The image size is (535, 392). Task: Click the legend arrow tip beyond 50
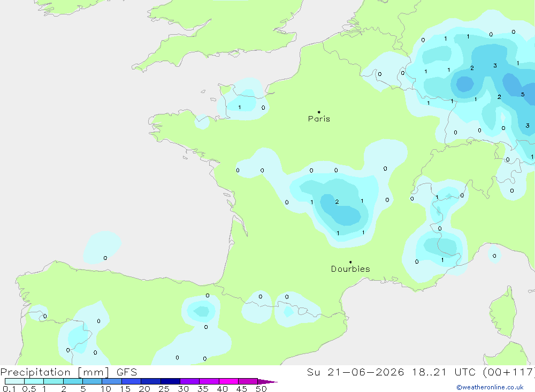[x=268, y=382]
